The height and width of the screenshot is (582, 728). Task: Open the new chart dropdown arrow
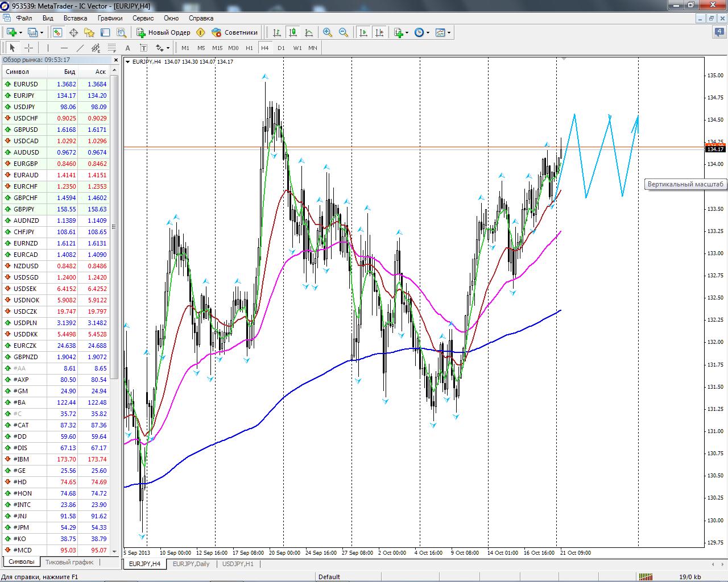20,32
